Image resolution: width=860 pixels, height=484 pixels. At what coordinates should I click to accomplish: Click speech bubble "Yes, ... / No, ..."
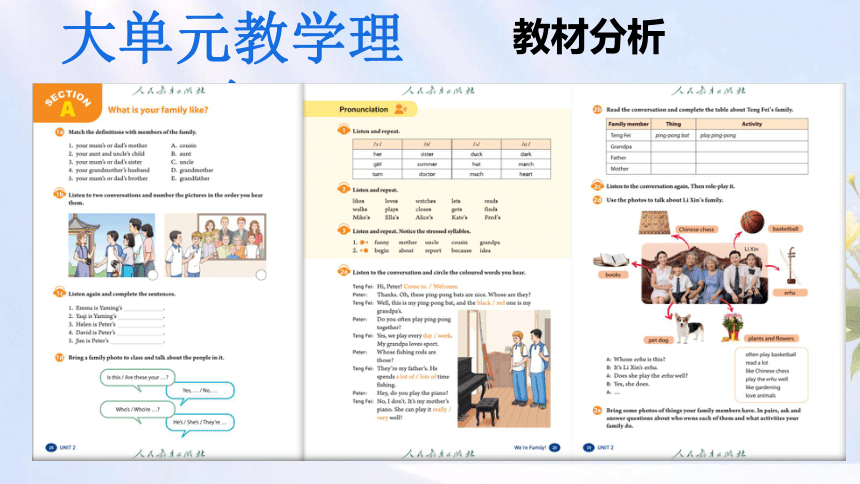(x=200, y=391)
